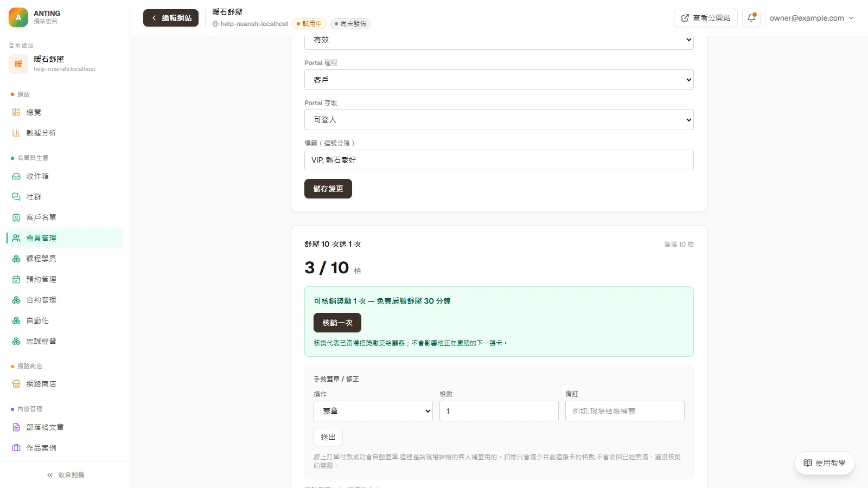Click the help-nuanshi.localhost domain text in header
The height and width of the screenshot is (488, 868).
click(254, 24)
